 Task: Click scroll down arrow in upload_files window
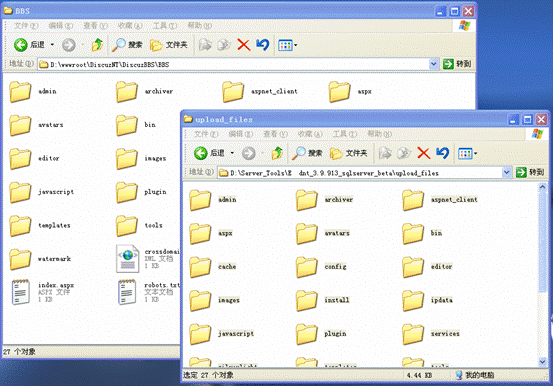point(542,361)
